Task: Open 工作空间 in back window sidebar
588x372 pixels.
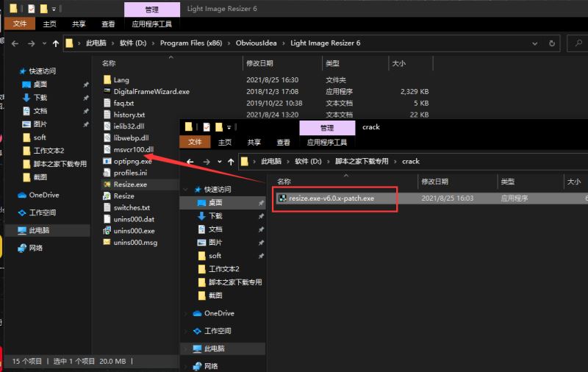Action: coord(37,212)
